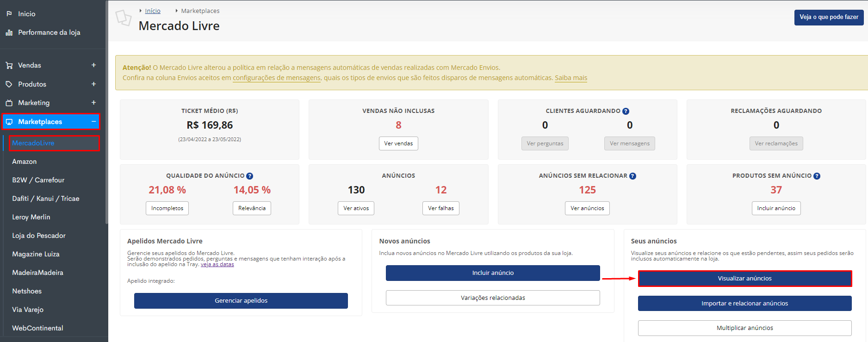Select Dafiti / Kanui / Tricae marketplace
This screenshot has height=342, width=868.
coord(45,199)
